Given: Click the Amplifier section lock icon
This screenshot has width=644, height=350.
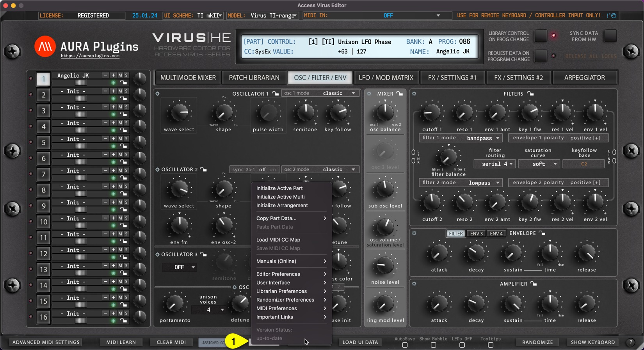Looking at the screenshot, I should [533, 284].
